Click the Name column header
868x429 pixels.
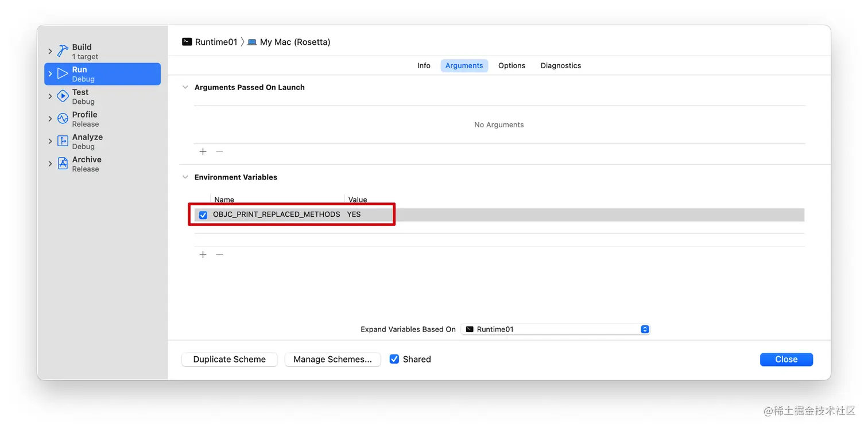point(224,200)
